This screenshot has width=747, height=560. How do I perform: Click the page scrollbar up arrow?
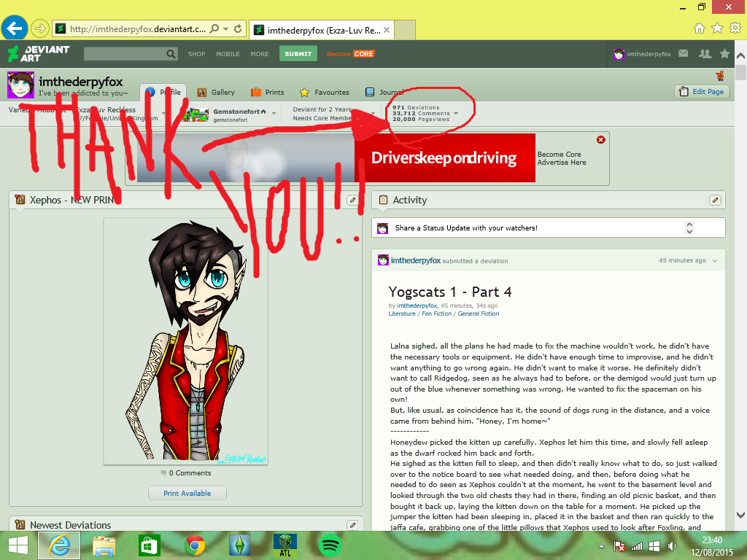pyautogui.click(x=740, y=55)
